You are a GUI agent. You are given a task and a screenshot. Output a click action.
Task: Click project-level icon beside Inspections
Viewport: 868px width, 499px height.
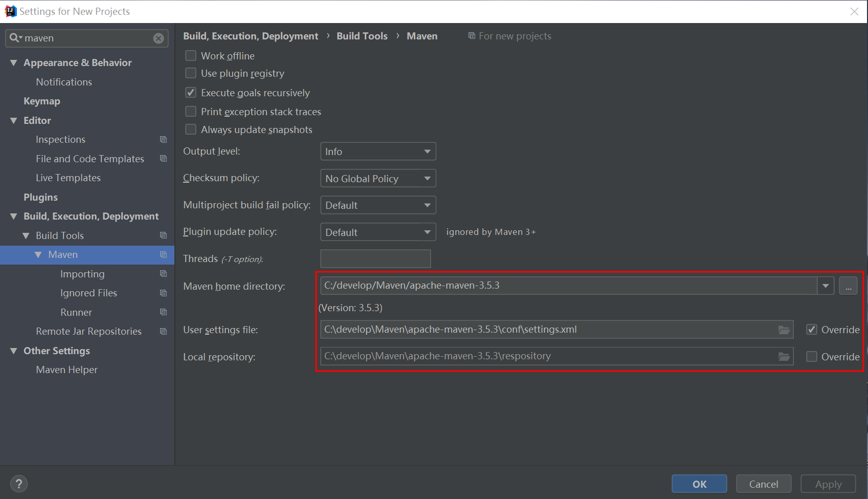pyautogui.click(x=164, y=140)
